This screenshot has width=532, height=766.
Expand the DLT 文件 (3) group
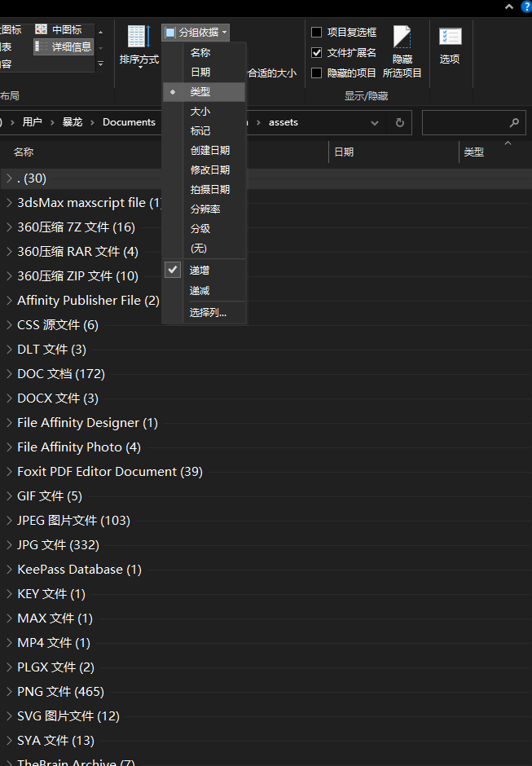(9, 350)
